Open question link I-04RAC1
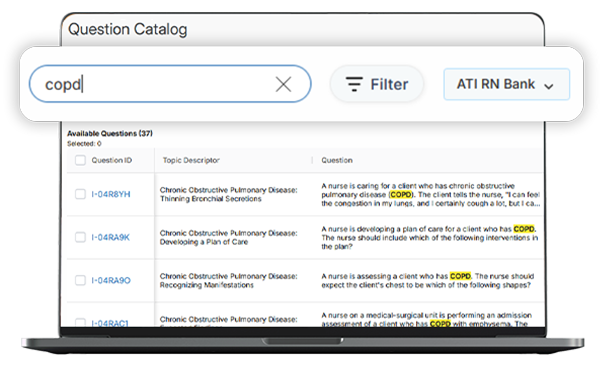The image size is (600, 368). tap(110, 323)
